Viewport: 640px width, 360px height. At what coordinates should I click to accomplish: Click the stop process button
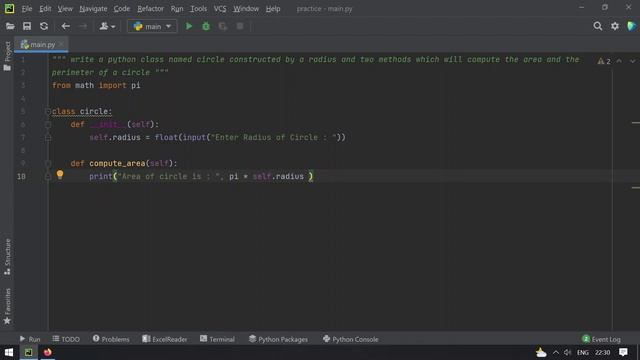pyautogui.click(x=240, y=27)
